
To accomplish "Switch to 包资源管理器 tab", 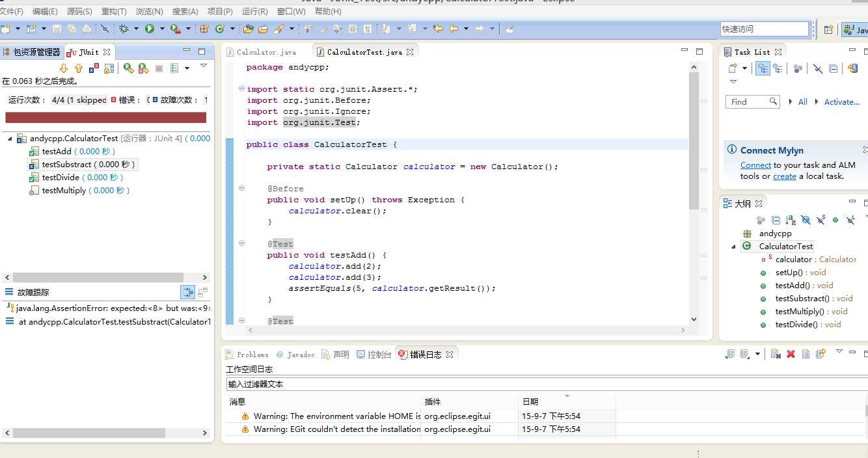I will click(31, 52).
